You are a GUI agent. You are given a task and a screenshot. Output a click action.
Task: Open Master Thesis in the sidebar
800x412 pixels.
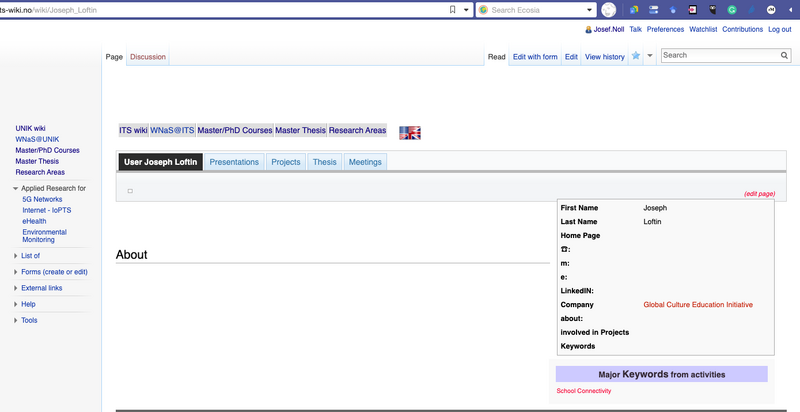tap(37, 161)
